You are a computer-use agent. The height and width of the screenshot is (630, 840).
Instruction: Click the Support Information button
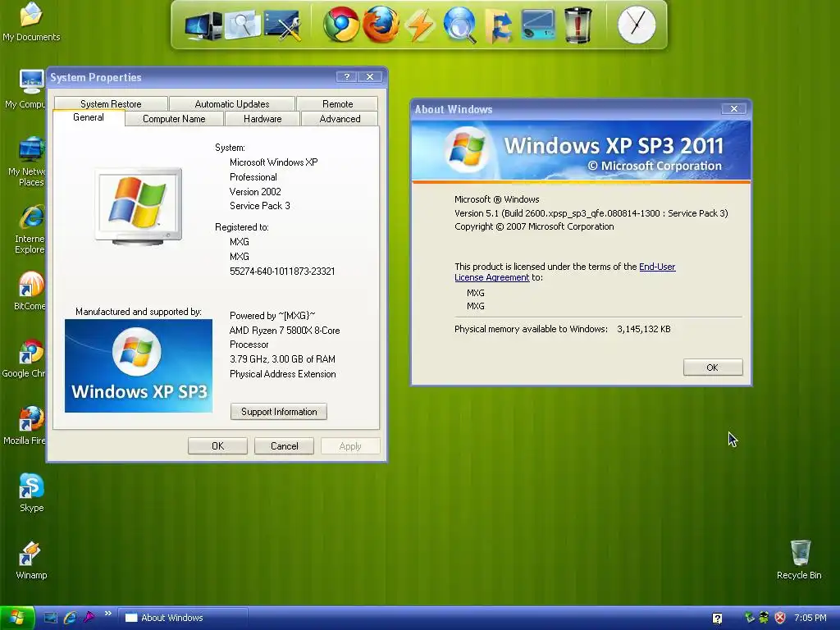click(279, 412)
